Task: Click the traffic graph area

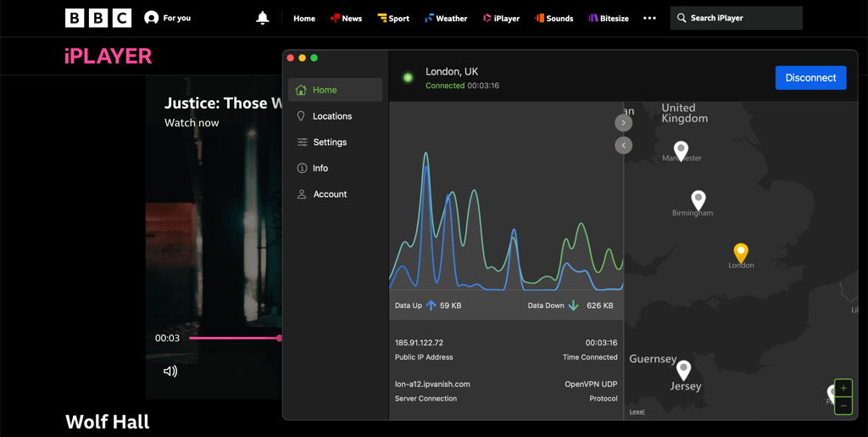Action: click(x=507, y=196)
